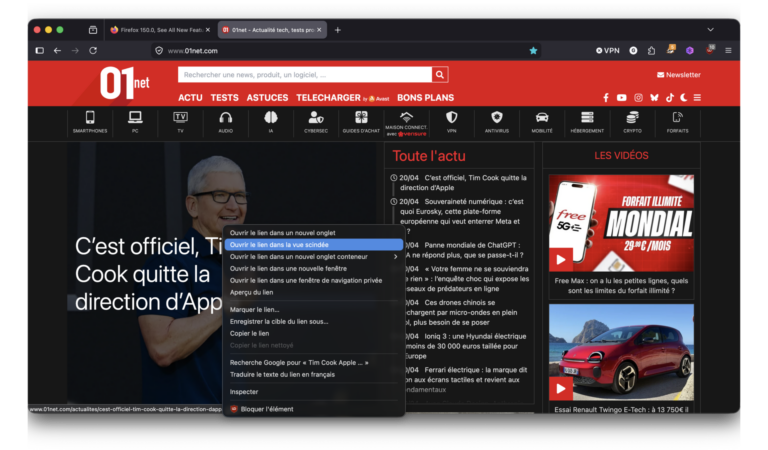Choose fenêtre de navigation privée option
This screenshot has height=450, width=768.
pos(314,280)
